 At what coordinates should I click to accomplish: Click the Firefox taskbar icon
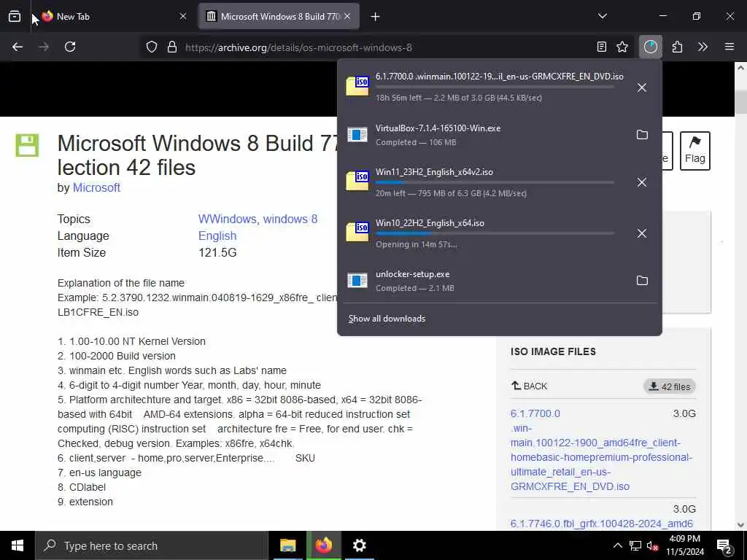click(323, 545)
